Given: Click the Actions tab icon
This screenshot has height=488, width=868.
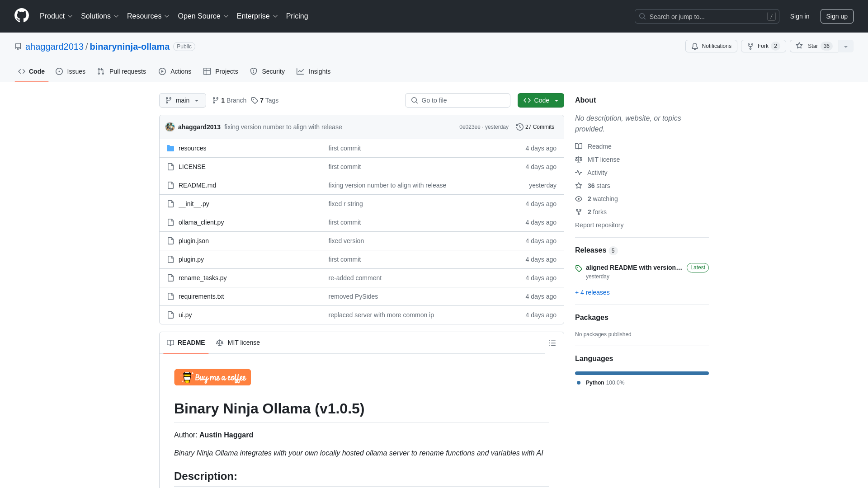Looking at the screenshot, I should pyautogui.click(x=162, y=71).
